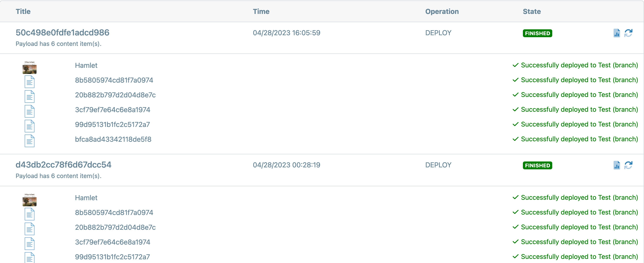This screenshot has height=263, width=644.
Task: Click document icon beside first 3cf79ef7e64c6e8a1974
Action: pyautogui.click(x=30, y=111)
